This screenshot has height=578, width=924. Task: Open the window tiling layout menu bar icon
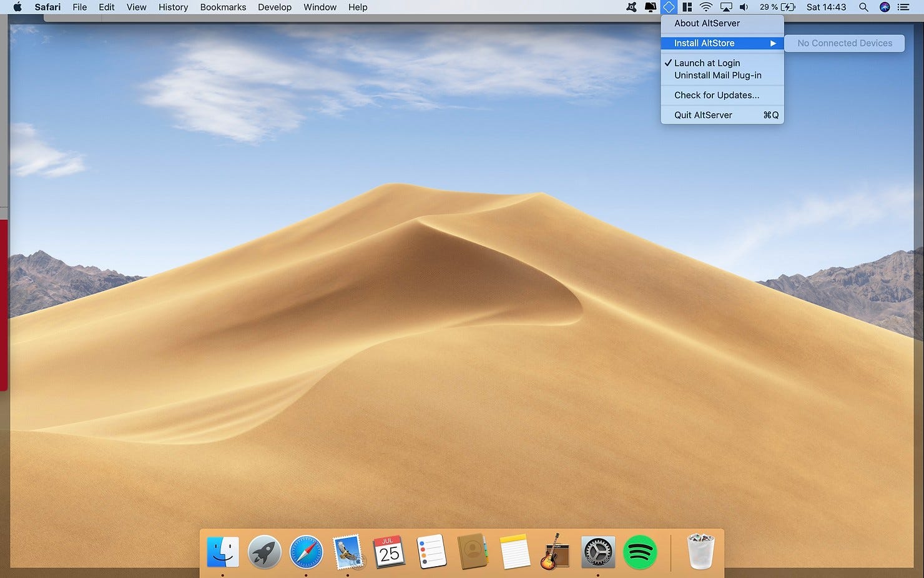(687, 7)
